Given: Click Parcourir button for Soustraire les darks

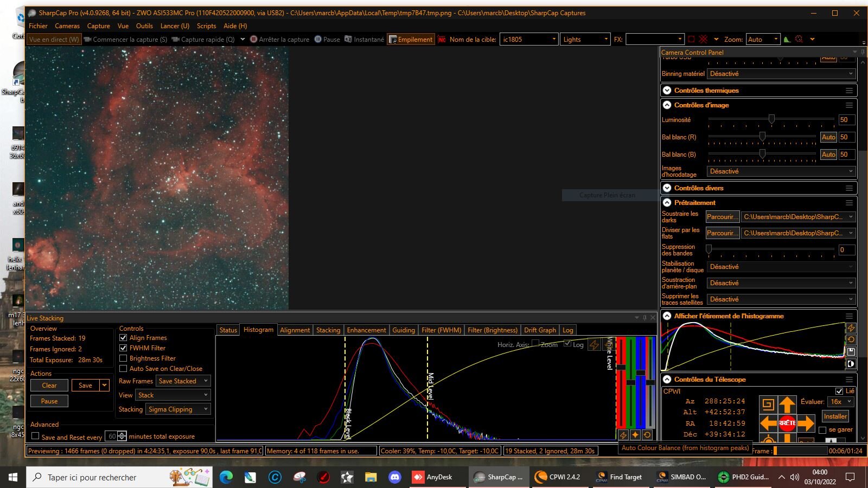Looking at the screenshot, I should point(722,217).
